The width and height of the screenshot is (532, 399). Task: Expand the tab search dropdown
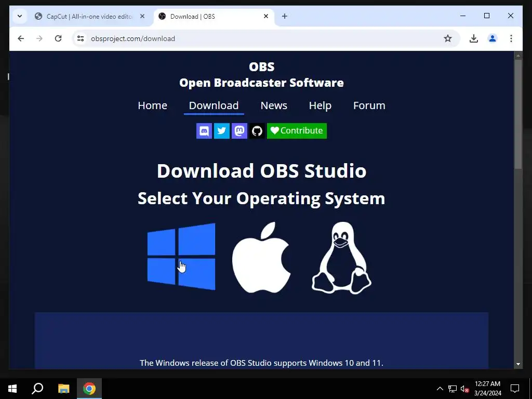(x=20, y=16)
